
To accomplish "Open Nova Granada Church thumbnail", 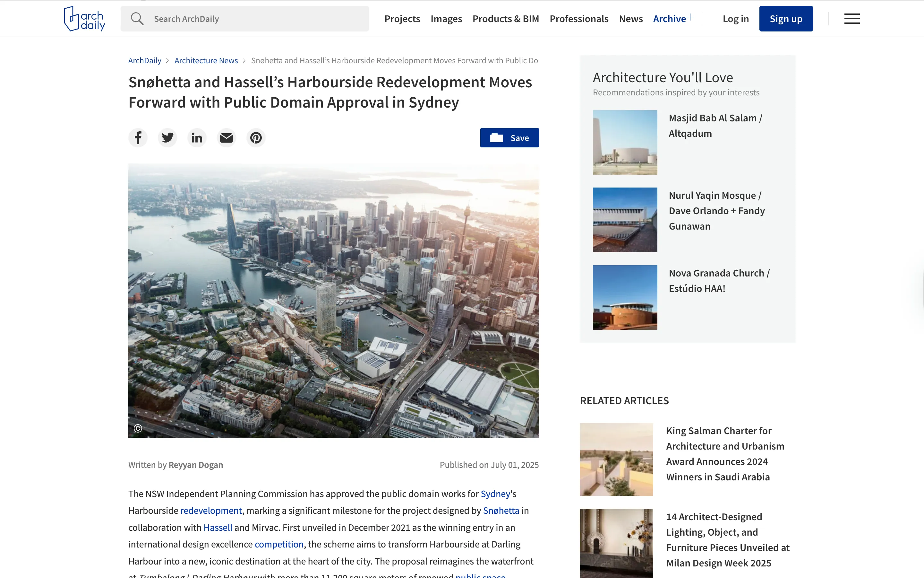I will (625, 297).
